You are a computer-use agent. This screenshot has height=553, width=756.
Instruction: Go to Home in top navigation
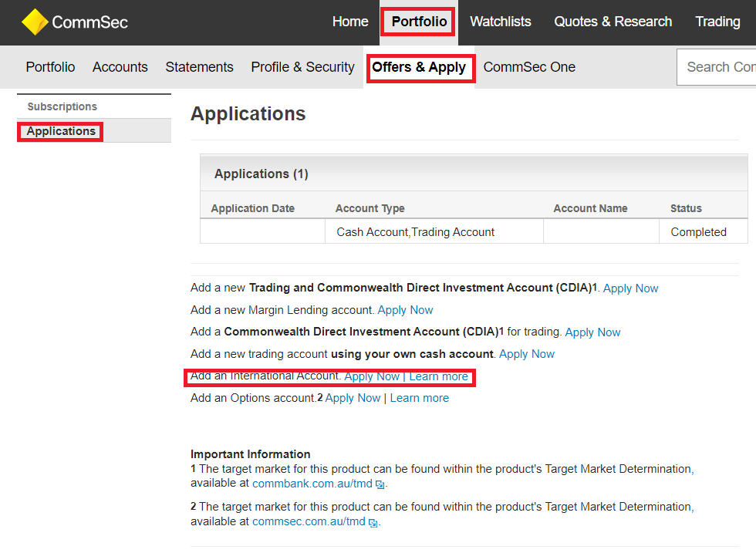coord(350,22)
